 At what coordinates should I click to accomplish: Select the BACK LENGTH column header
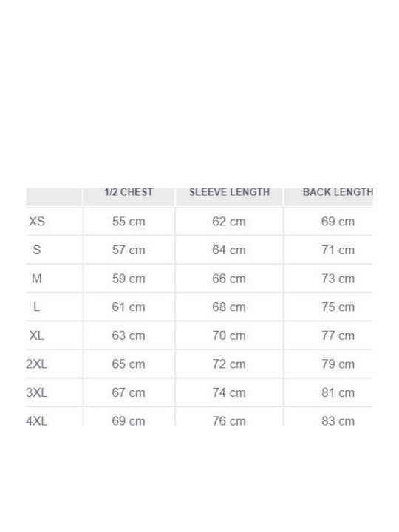point(338,192)
